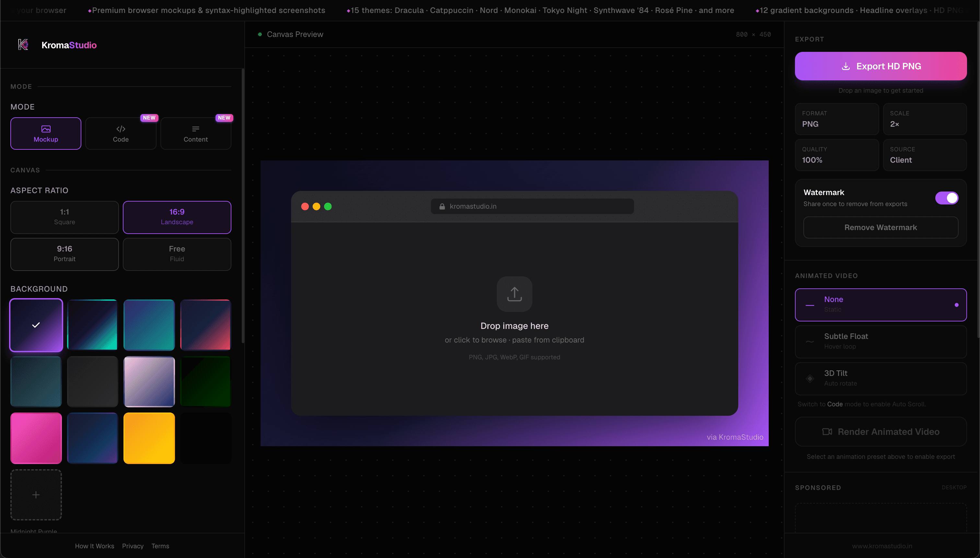Select Subtle Float animation preset
This screenshot has width=980, height=558.
click(881, 342)
